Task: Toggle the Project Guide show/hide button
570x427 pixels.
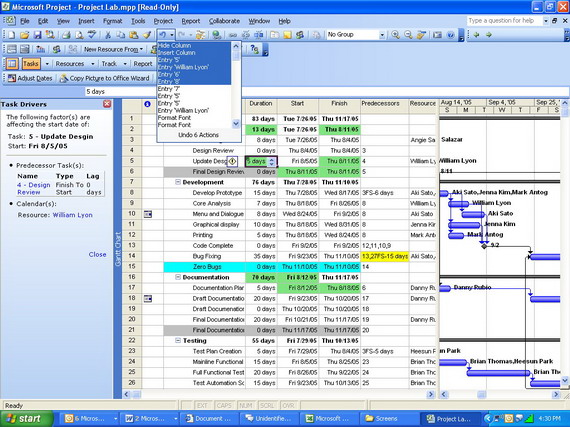Action: click(x=12, y=64)
